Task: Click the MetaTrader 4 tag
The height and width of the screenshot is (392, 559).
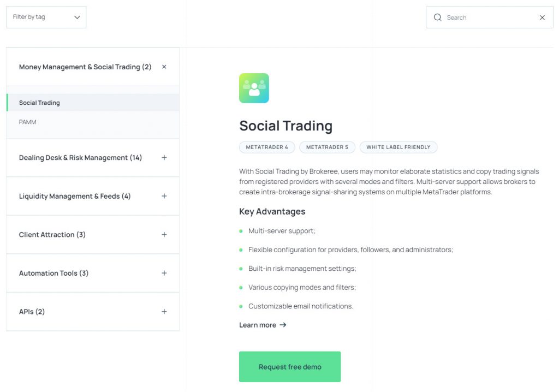Action: (267, 147)
